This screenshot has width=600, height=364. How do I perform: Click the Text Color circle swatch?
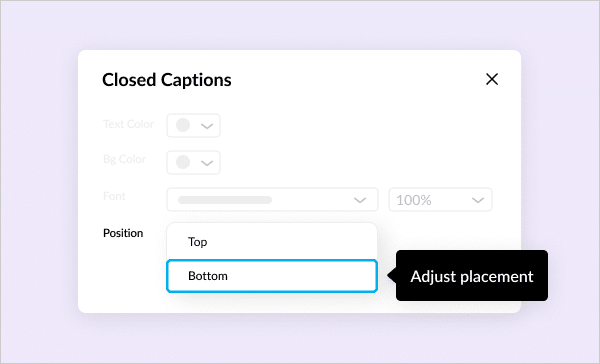point(183,125)
